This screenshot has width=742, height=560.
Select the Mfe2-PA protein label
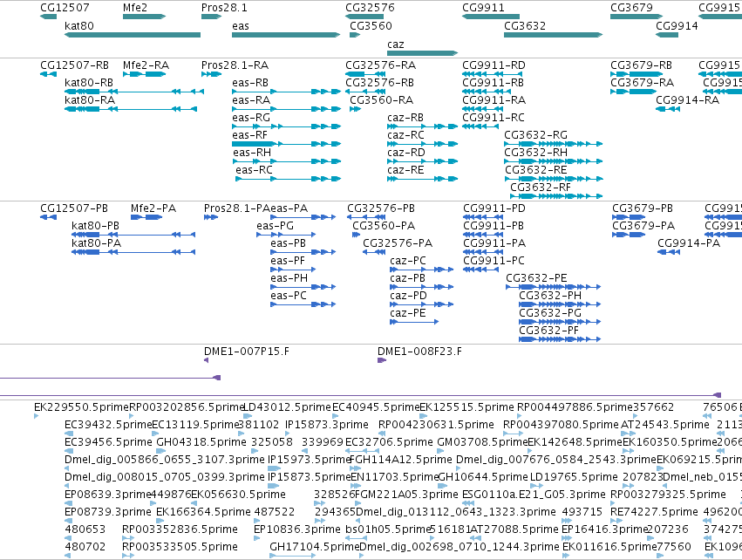153,208
